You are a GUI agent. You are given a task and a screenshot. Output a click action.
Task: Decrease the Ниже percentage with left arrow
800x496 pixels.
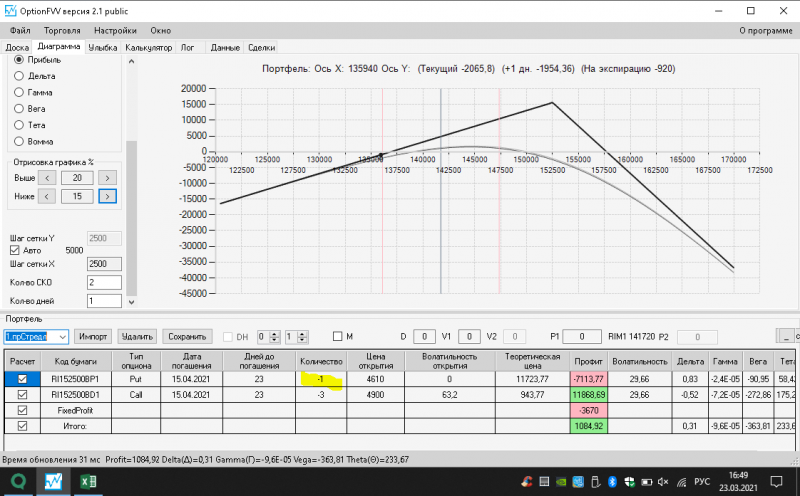click(47, 196)
